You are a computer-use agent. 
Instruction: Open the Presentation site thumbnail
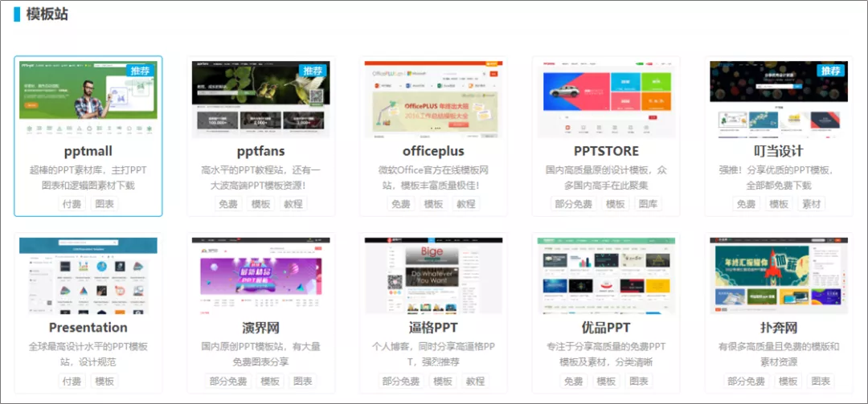click(88, 276)
